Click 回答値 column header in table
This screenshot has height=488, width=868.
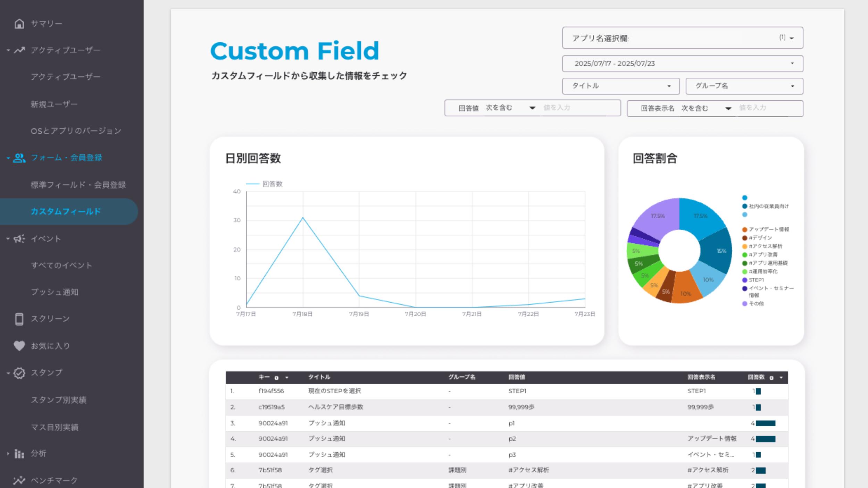(517, 377)
